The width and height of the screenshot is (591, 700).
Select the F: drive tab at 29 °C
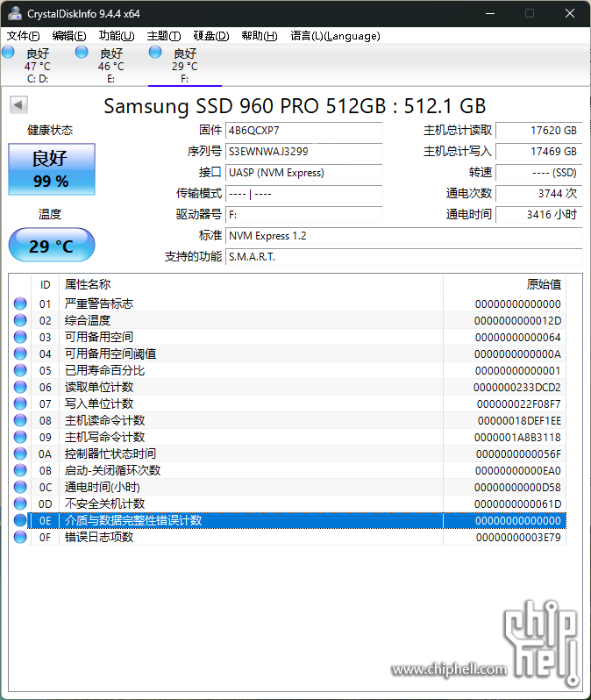(x=185, y=66)
